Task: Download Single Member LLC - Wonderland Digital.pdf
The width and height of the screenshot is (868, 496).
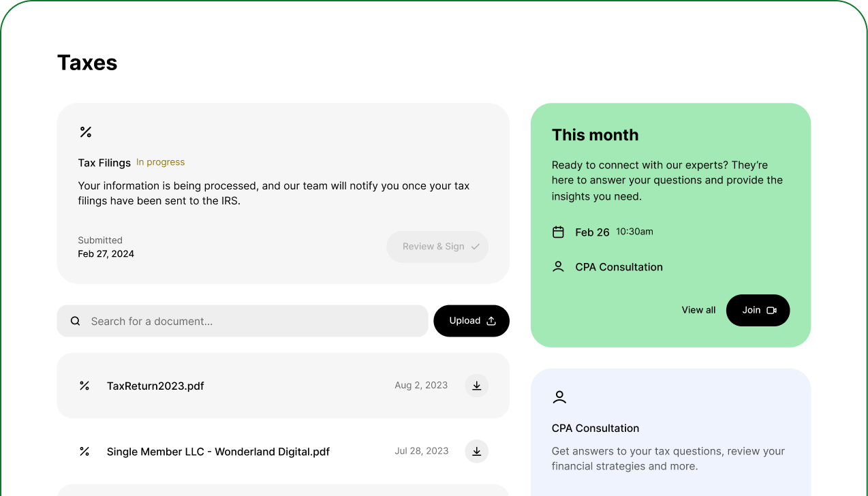Action: (x=477, y=451)
